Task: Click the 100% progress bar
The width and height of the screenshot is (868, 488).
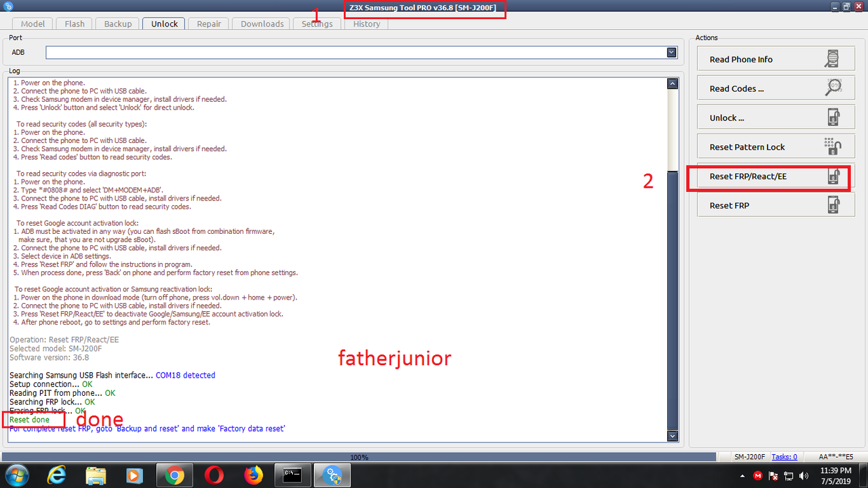Action: point(359,457)
